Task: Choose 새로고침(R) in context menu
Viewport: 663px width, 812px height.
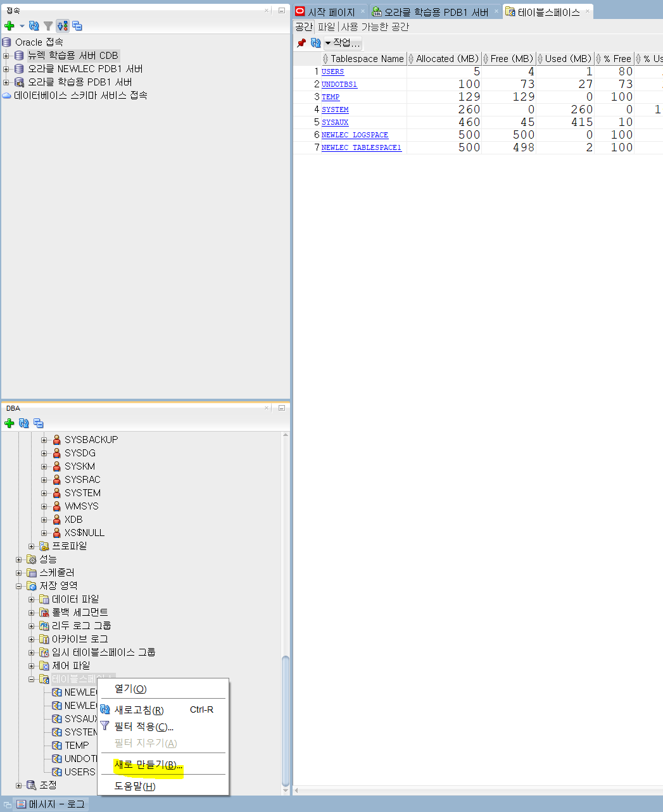Action: click(x=163, y=710)
